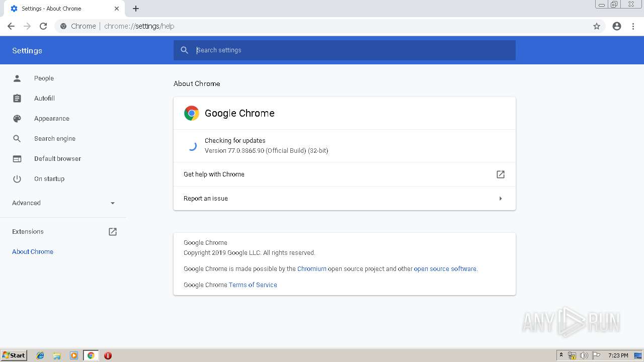Screen dimensions: 644x362
Task: Click the forward navigation arrow
Action: pos(27,26)
